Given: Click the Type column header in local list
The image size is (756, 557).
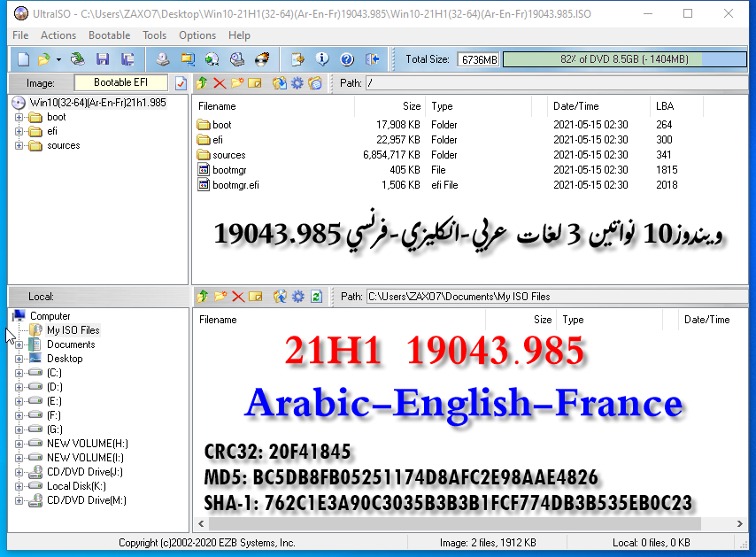Looking at the screenshot, I should (611, 320).
